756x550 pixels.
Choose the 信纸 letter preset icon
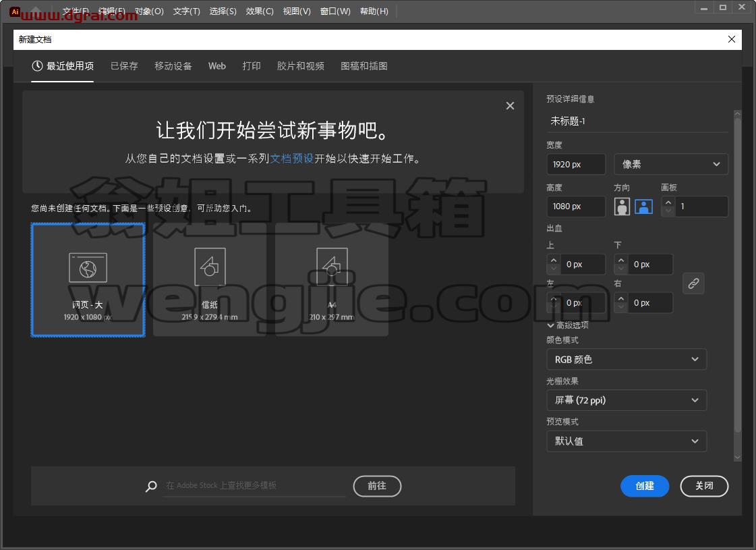tap(210, 267)
